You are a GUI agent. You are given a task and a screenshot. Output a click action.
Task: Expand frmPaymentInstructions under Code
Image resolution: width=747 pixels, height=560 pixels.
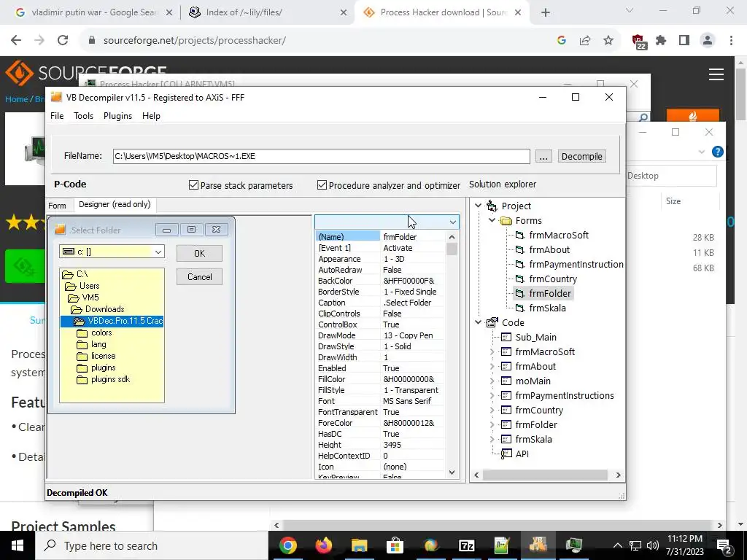492,396
